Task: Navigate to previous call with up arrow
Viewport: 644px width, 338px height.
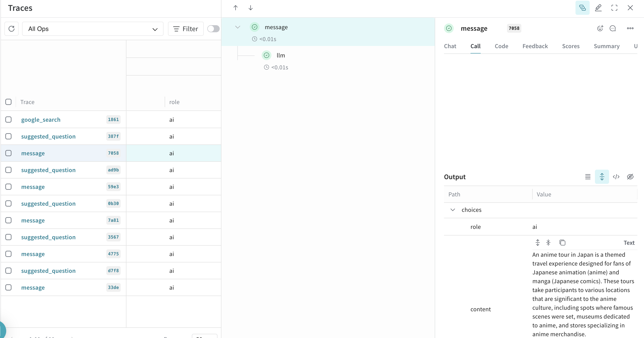Action: (236, 8)
